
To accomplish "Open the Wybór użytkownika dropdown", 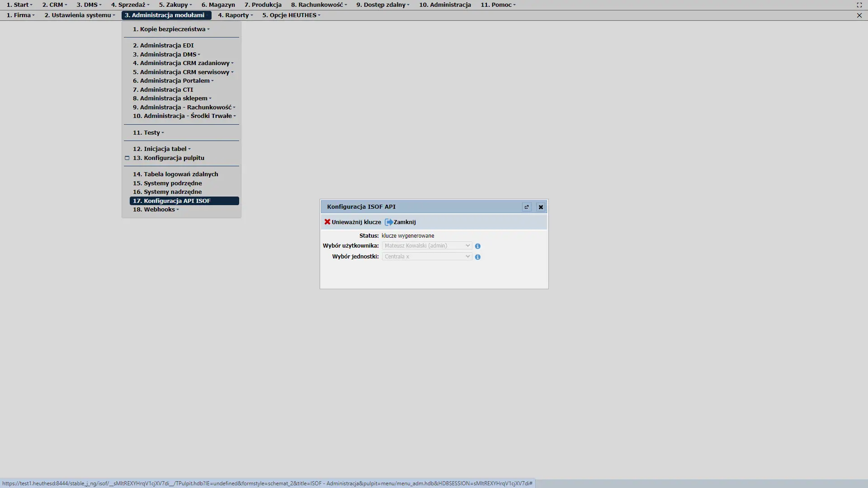I will [x=426, y=246].
